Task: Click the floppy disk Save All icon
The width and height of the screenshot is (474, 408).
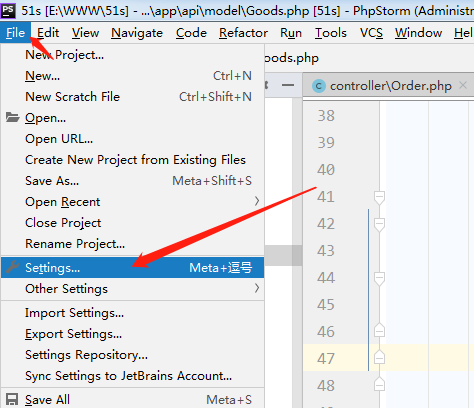Action: click(x=12, y=399)
